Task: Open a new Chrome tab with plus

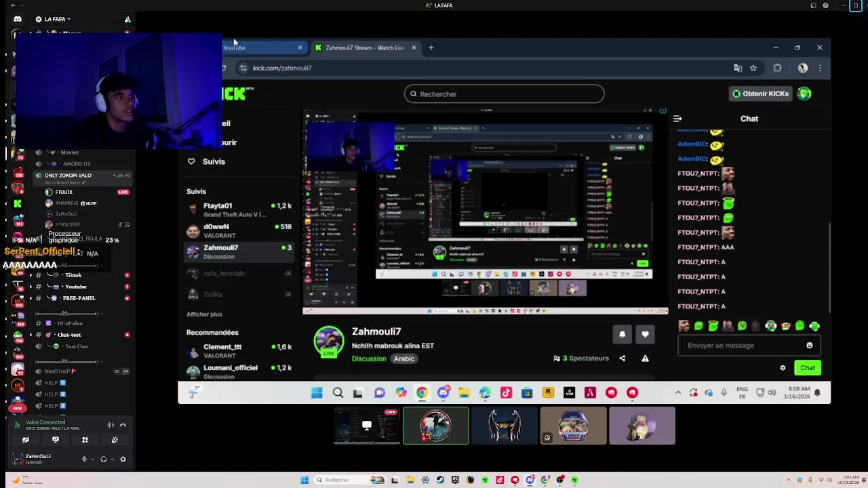Action: 431,47
